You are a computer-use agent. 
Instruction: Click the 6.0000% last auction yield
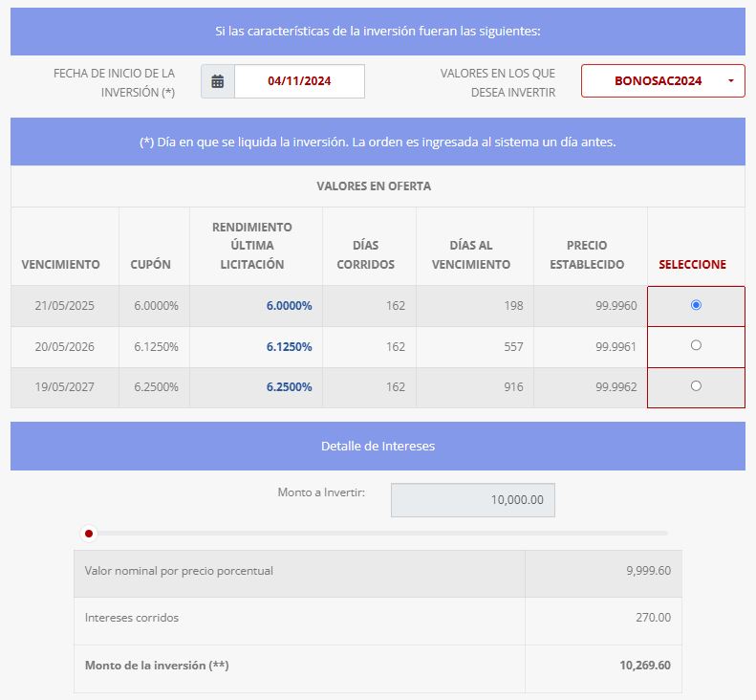289,306
